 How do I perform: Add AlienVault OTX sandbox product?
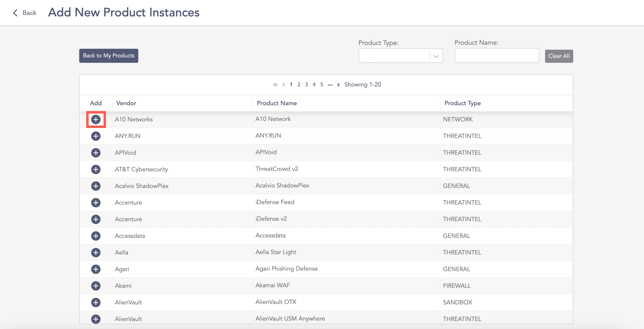pyautogui.click(x=96, y=303)
